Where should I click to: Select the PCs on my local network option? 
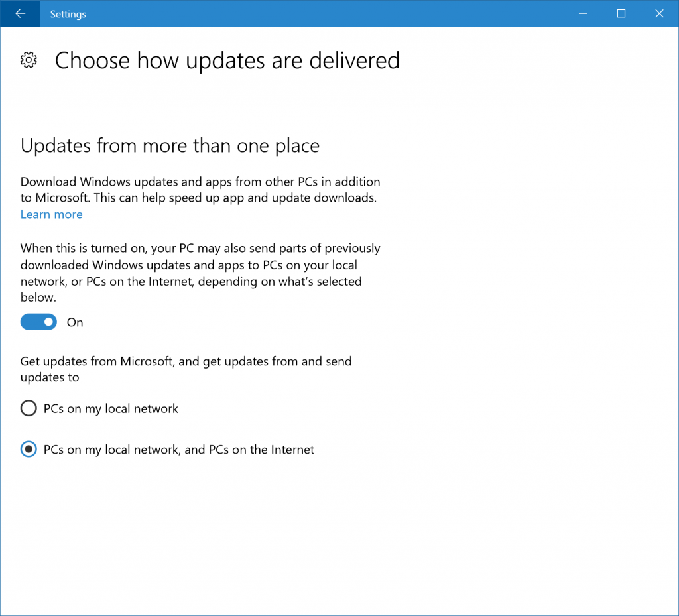(29, 408)
